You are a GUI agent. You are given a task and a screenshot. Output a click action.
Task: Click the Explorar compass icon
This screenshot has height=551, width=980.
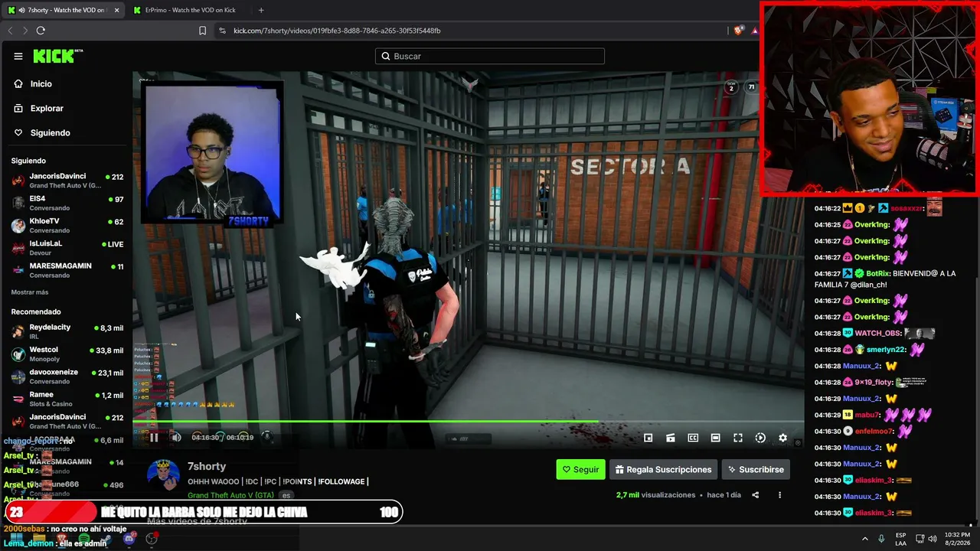coord(18,109)
